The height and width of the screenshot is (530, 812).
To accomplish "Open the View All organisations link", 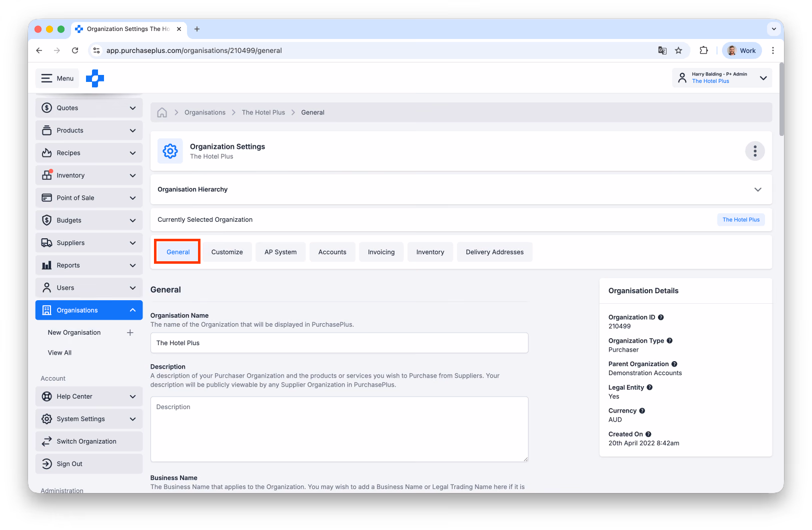I will pyautogui.click(x=59, y=353).
